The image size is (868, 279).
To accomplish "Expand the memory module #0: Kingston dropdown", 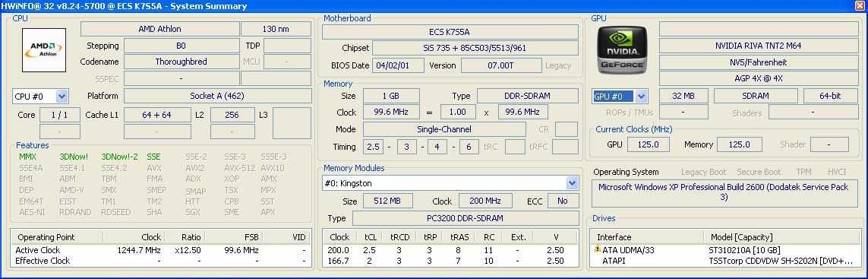I will 572,183.
